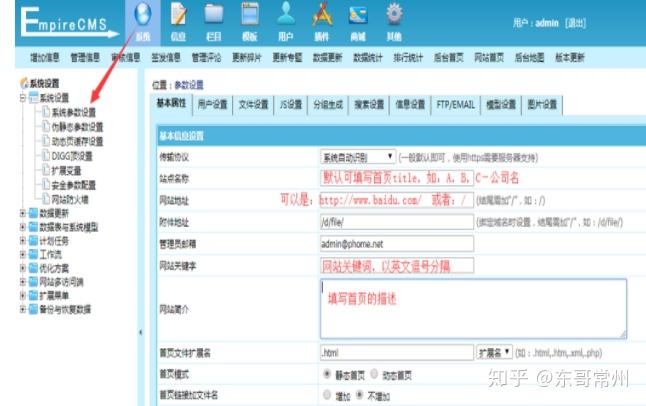Open the 插件 plugin icon
The height and width of the screenshot is (406, 646).
pyautogui.click(x=322, y=14)
